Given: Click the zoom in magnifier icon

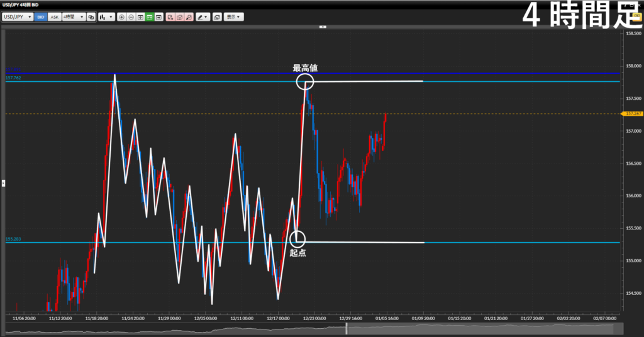Looking at the screenshot, I should coord(121,17).
